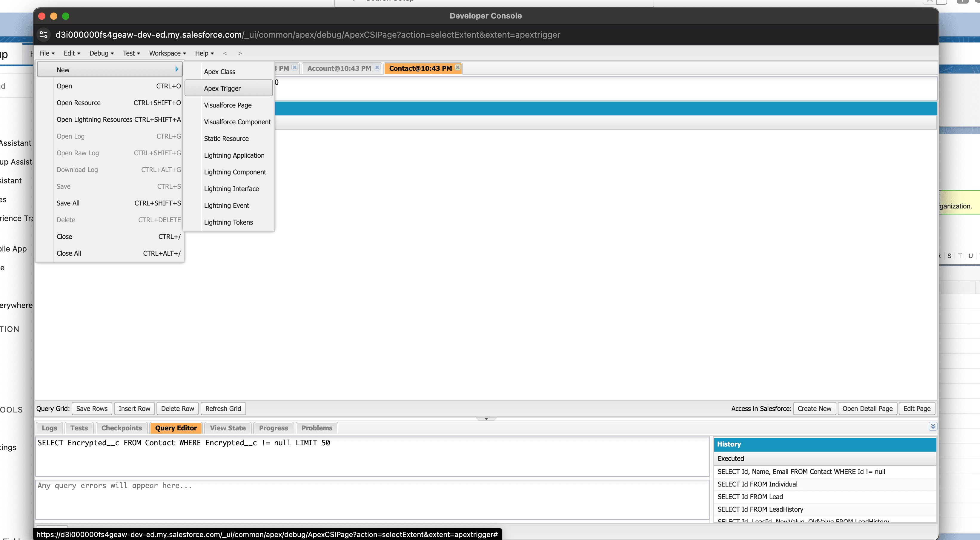Collapse the bottom panel with double-chevron icon
This screenshot has height=540, width=980.
coord(933,426)
